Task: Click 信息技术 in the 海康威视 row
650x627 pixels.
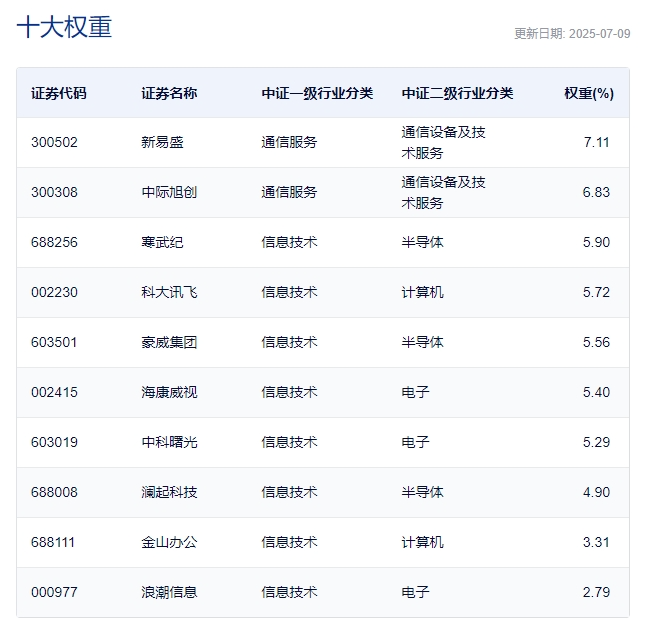Action: [x=289, y=392]
